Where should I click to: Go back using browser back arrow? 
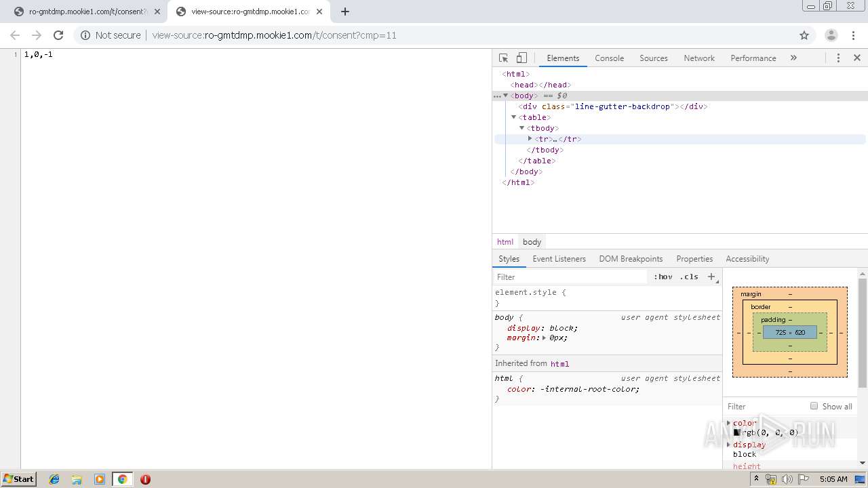[x=15, y=35]
